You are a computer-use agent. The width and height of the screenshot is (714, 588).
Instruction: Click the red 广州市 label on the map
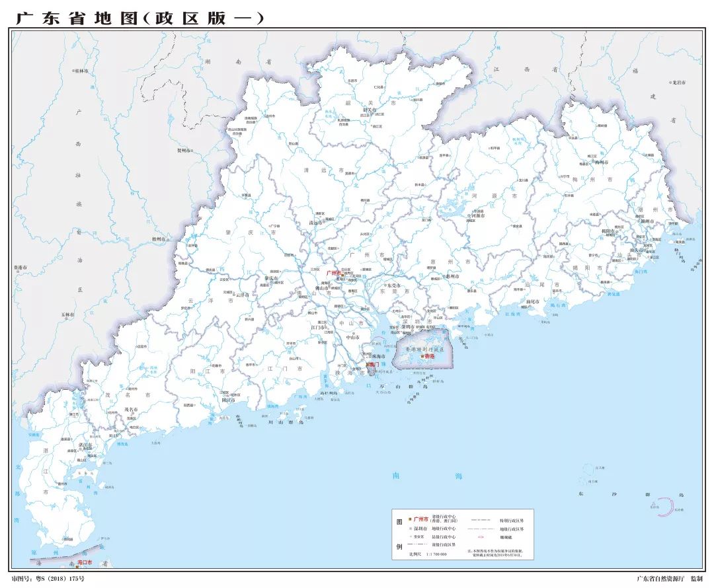point(333,271)
